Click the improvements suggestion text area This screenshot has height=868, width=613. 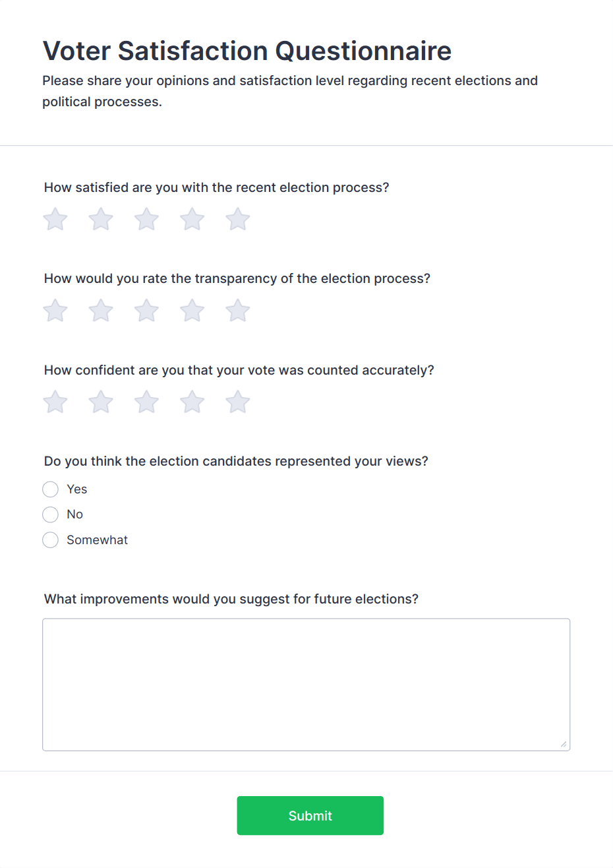pyautogui.click(x=306, y=685)
